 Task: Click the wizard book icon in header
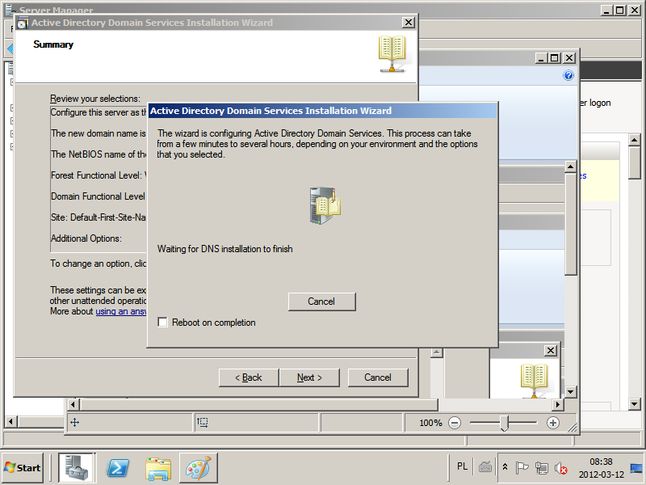click(392, 54)
